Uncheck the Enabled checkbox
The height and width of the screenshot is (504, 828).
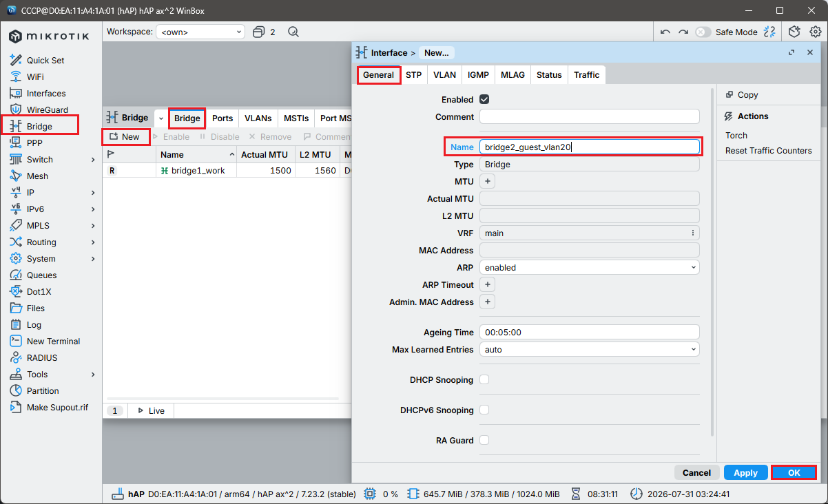[484, 99]
